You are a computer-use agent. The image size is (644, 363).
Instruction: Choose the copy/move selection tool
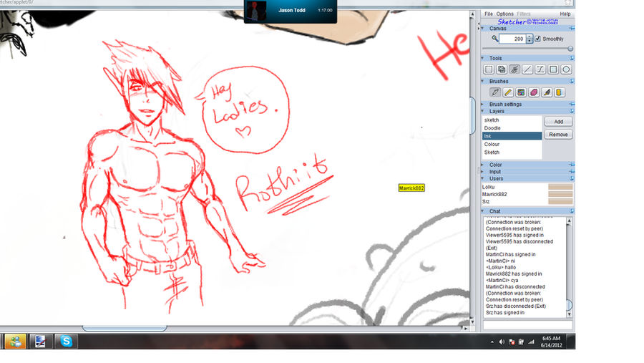[502, 69]
